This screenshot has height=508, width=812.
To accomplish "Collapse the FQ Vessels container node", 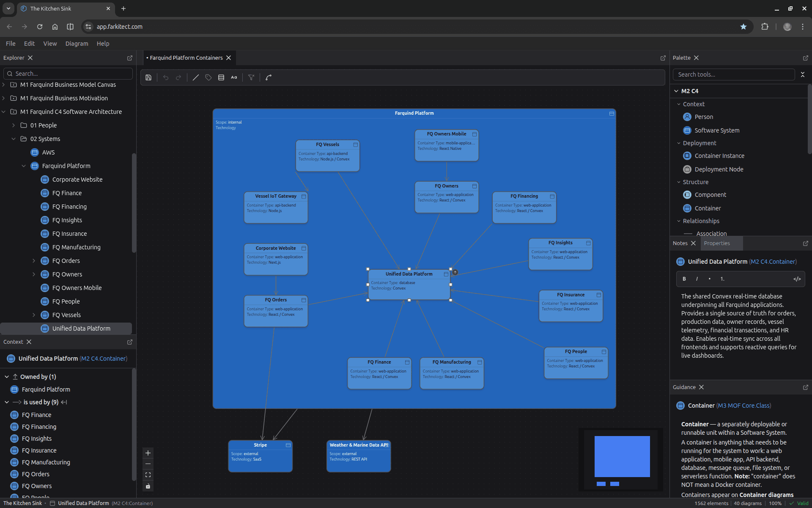I will tap(356, 145).
